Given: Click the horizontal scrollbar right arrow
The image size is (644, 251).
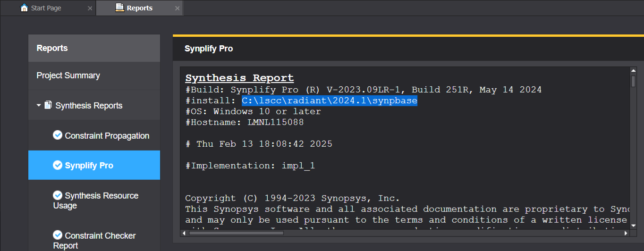Looking at the screenshot, I should tap(626, 233).
